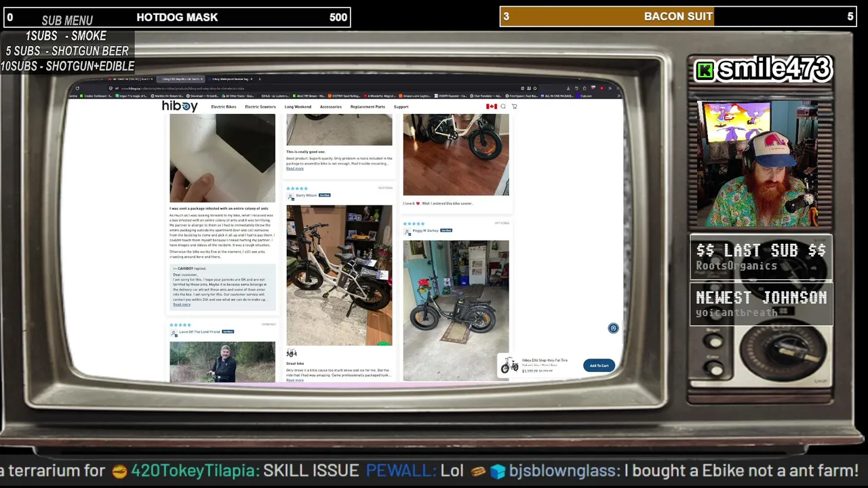Click Barry Wilson's avatar icon
The height and width of the screenshot is (488, 868).
point(291,197)
